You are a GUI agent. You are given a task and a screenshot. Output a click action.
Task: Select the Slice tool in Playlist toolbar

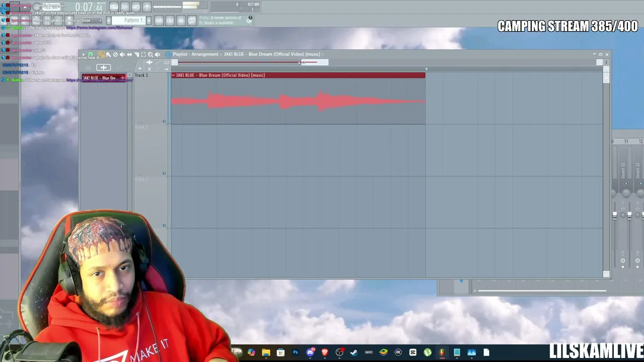136,54
